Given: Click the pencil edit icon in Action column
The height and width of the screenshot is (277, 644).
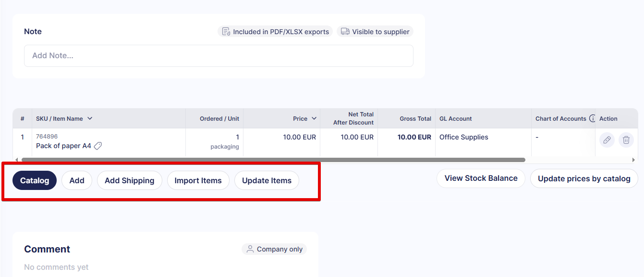Looking at the screenshot, I should tap(607, 140).
